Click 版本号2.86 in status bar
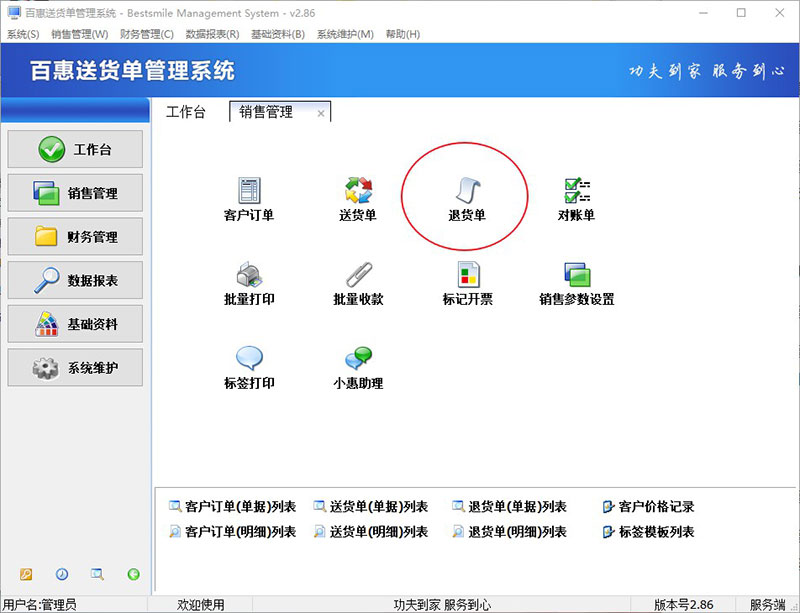The height and width of the screenshot is (613, 800). [684, 605]
